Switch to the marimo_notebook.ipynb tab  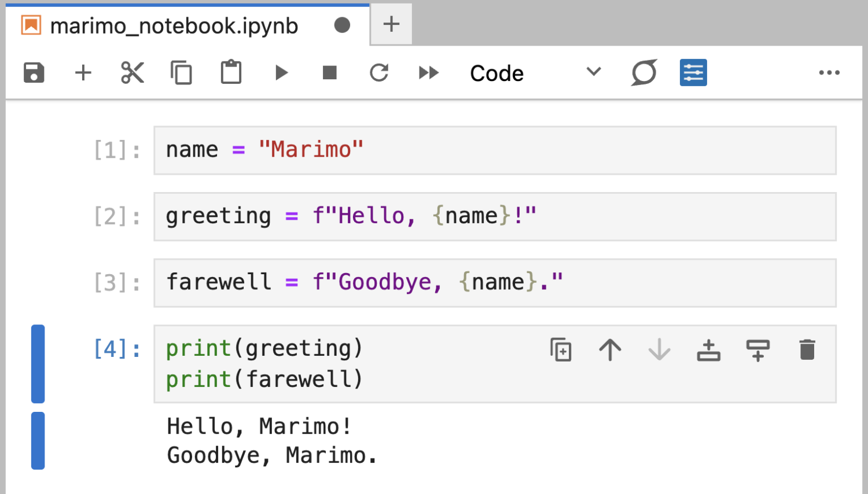[x=174, y=26]
